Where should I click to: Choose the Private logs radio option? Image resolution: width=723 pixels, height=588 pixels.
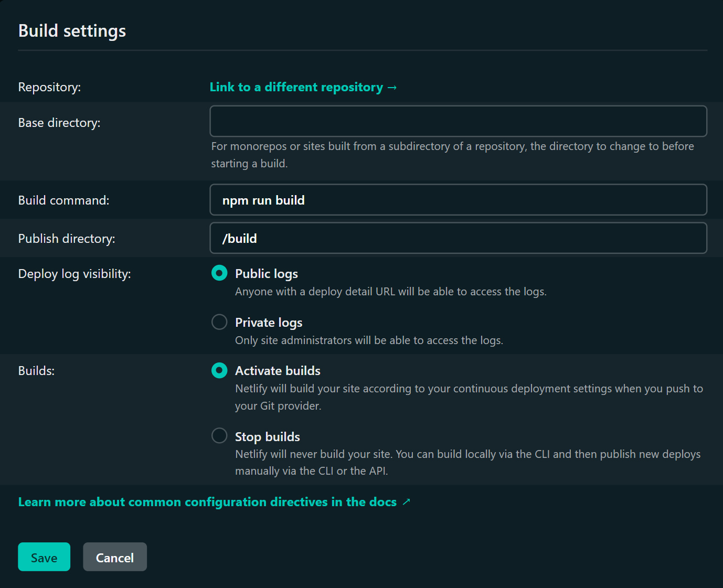[x=219, y=322]
